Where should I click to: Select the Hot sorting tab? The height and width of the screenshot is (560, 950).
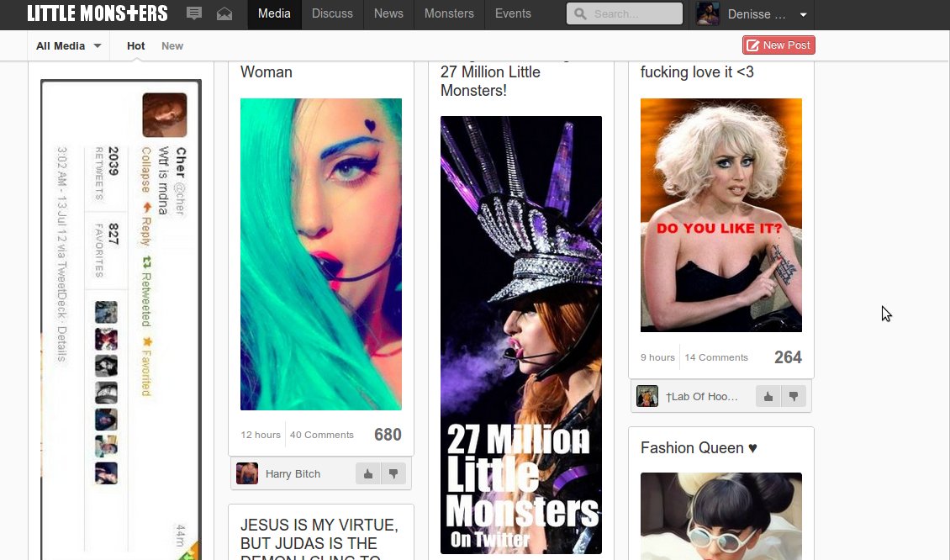(135, 45)
